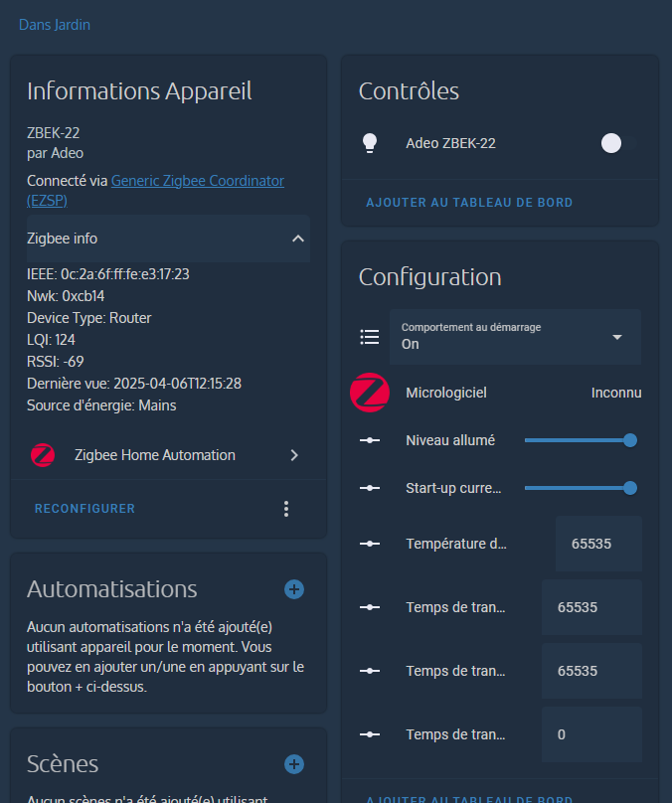
Task: Collapse the Zigbee info section
Action: (297, 239)
